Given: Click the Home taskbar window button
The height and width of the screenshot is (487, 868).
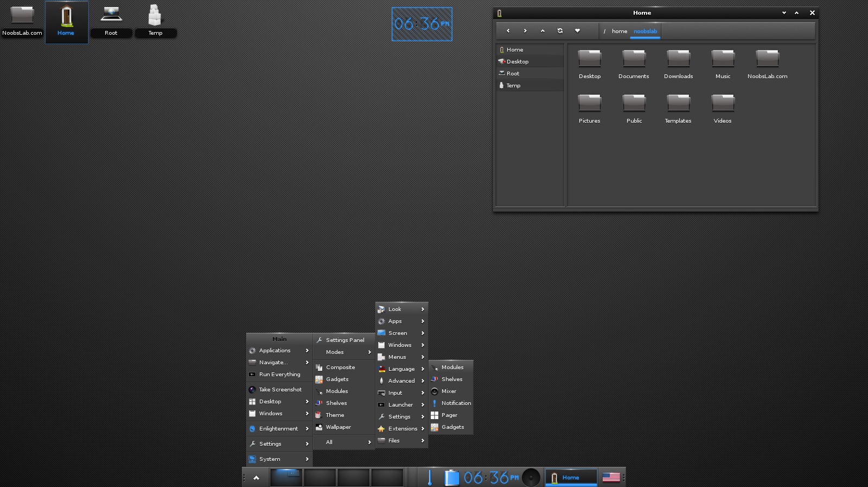Looking at the screenshot, I should click(571, 477).
